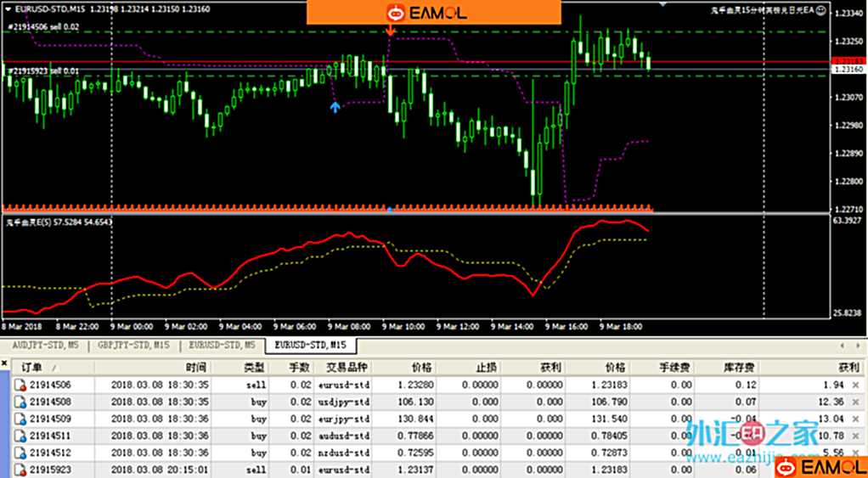Click the buy order icon for 21914508
The width and height of the screenshot is (868, 478).
pyautogui.click(x=20, y=402)
